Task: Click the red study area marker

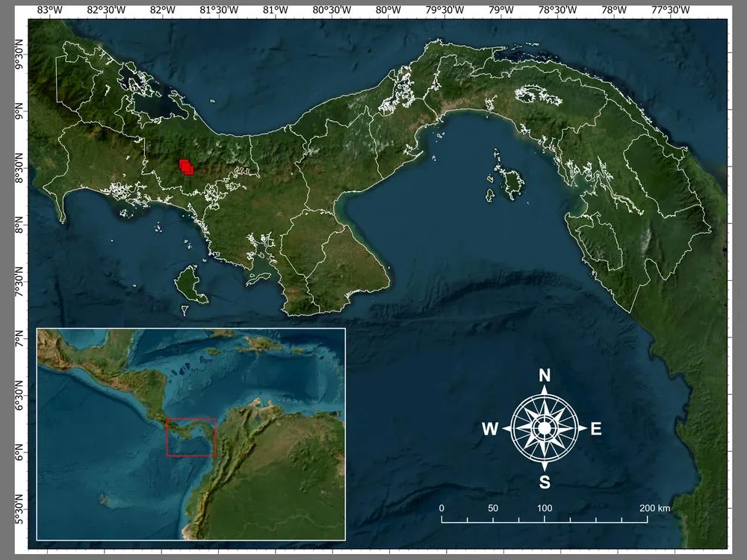Action: (x=186, y=167)
